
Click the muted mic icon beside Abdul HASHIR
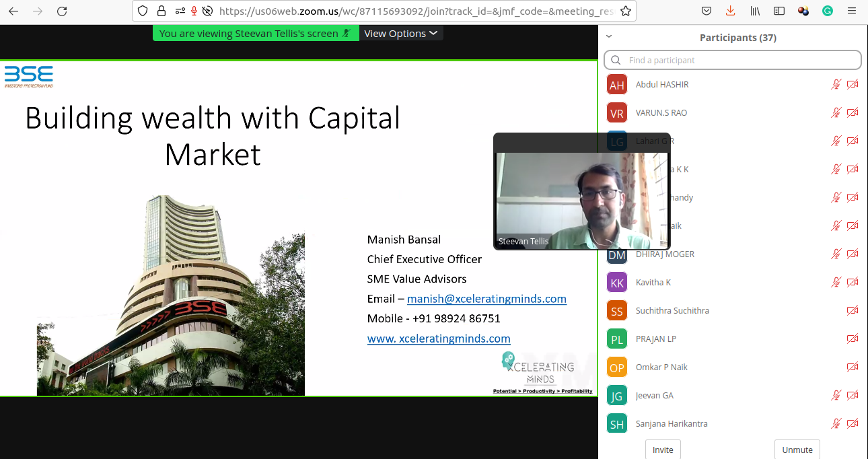click(836, 85)
